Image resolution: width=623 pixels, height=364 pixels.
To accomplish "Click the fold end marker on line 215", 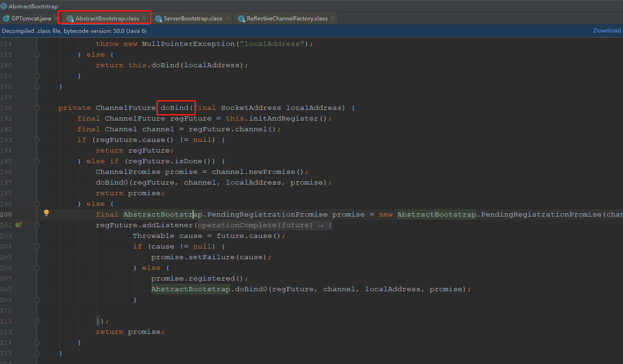I will tap(37, 353).
